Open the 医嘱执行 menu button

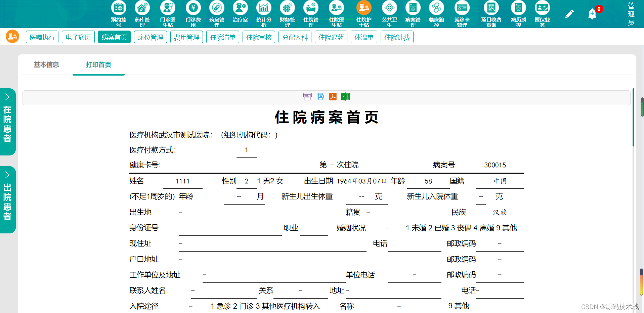(42, 37)
